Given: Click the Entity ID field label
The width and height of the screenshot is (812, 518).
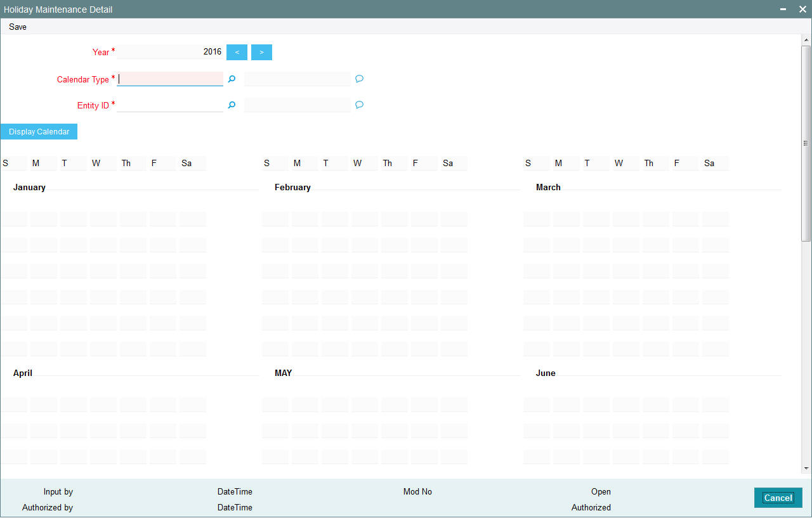Looking at the screenshot, I should pos(93,106).
